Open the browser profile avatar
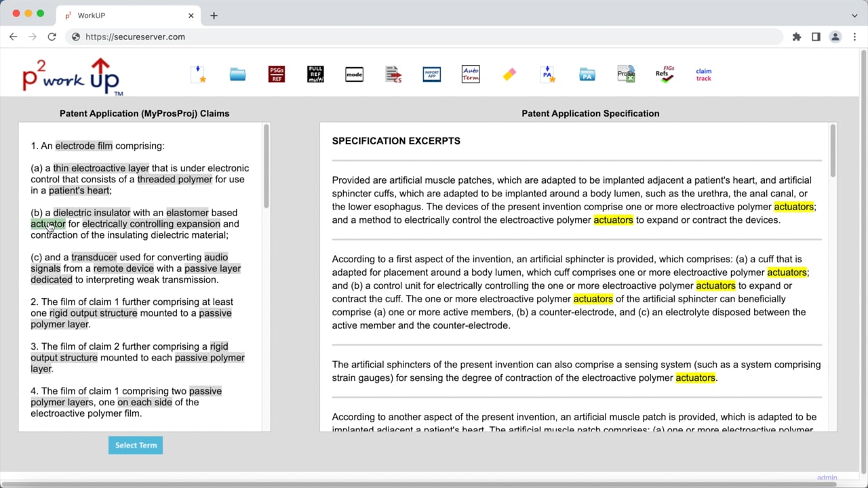The width and height of the screenshot is (868, 488). pos(835,37)
